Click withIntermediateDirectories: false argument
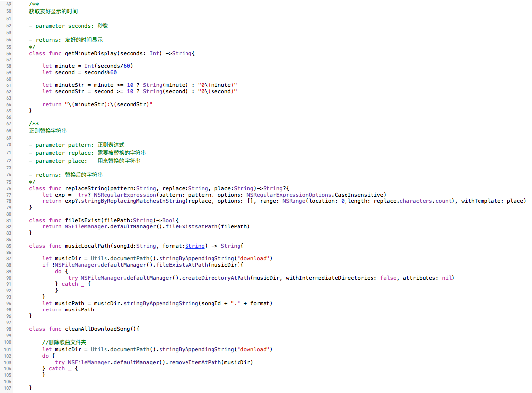532x393 pixels. 341,278
